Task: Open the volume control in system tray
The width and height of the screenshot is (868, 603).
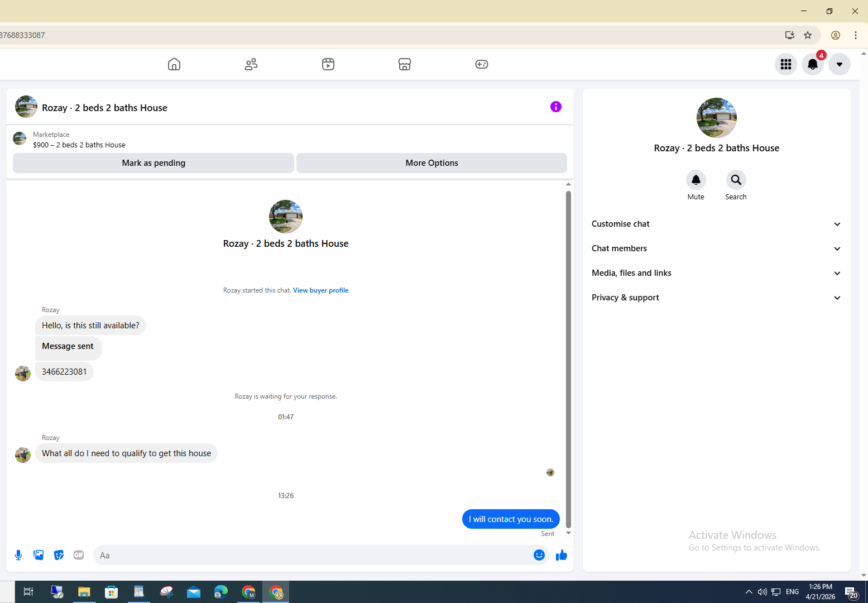Action: (763, 592)
